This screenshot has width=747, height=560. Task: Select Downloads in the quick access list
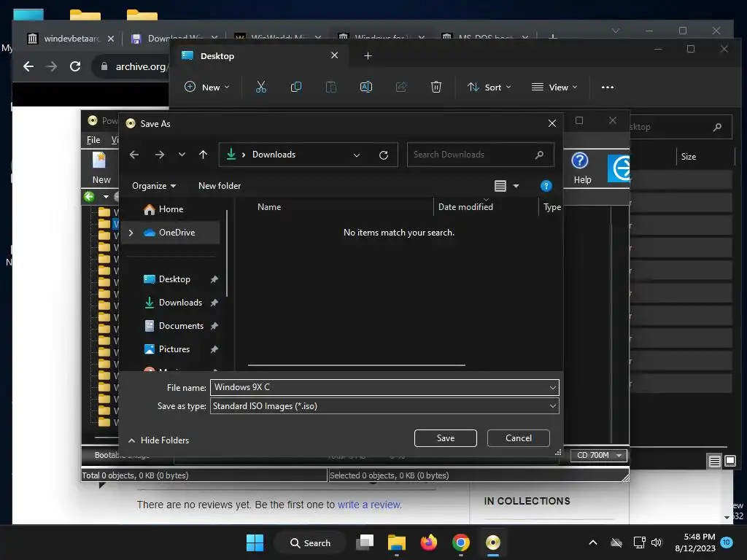(180, 303)
